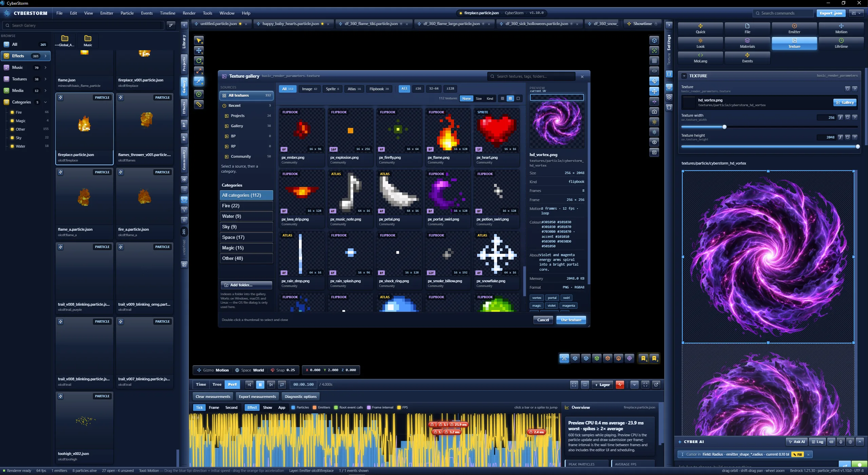Screen dimensions: 868x475
Task: Click the grid icon in right viewport toolbar
Action: tap(654, 61)
